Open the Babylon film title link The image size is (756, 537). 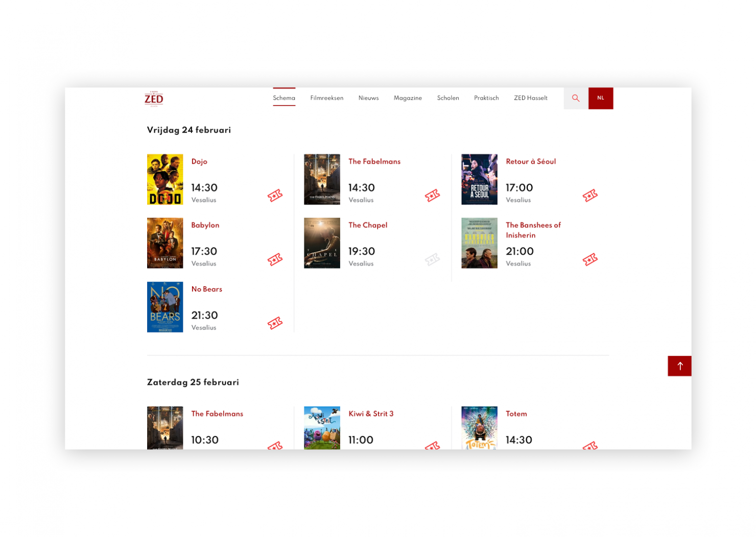pyautogui.click(x=205, y=225)
